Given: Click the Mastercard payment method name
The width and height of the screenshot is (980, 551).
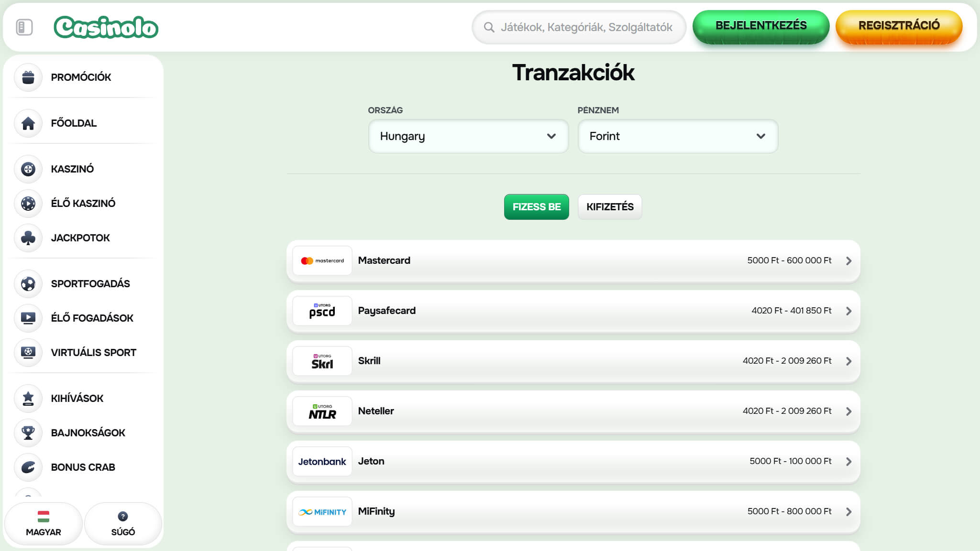Looking at the screenshot, I should click(384, 260).
